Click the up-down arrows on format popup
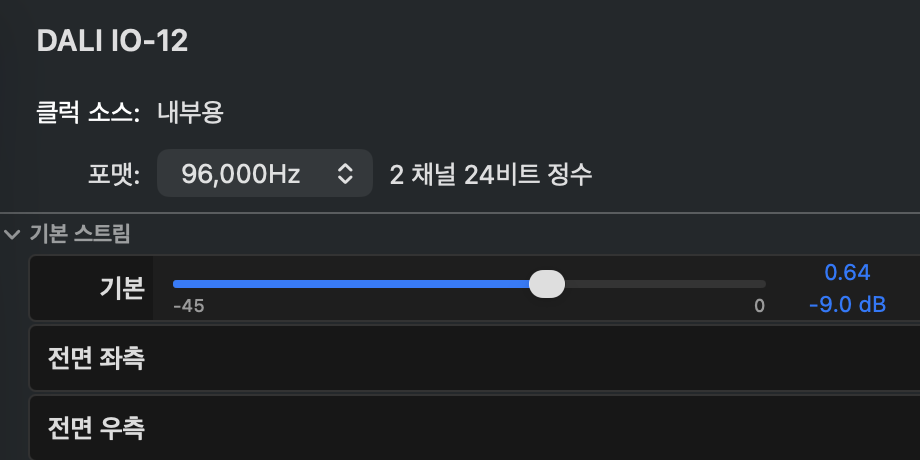Image resolution: width=920 pixels, height=460 pixels. 345,174
